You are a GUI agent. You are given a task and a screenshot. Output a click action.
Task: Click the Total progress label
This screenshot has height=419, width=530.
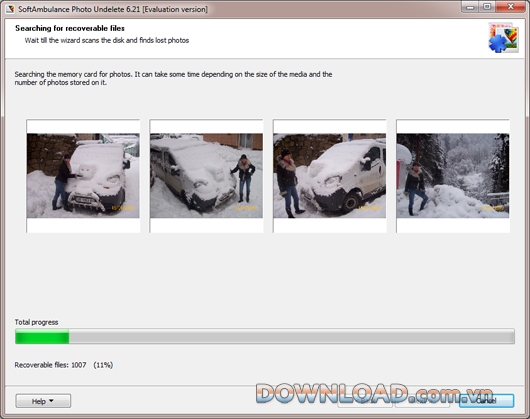click(36, 322)
